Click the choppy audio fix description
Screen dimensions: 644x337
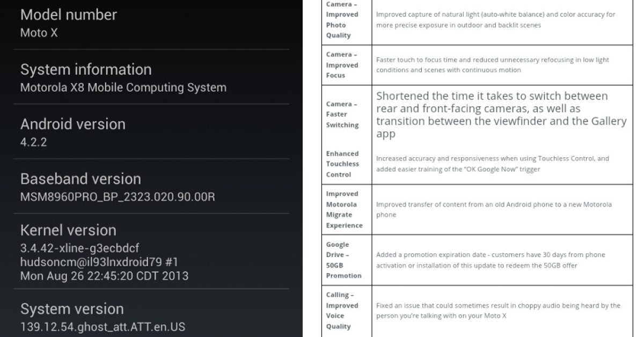click(497, 310)
